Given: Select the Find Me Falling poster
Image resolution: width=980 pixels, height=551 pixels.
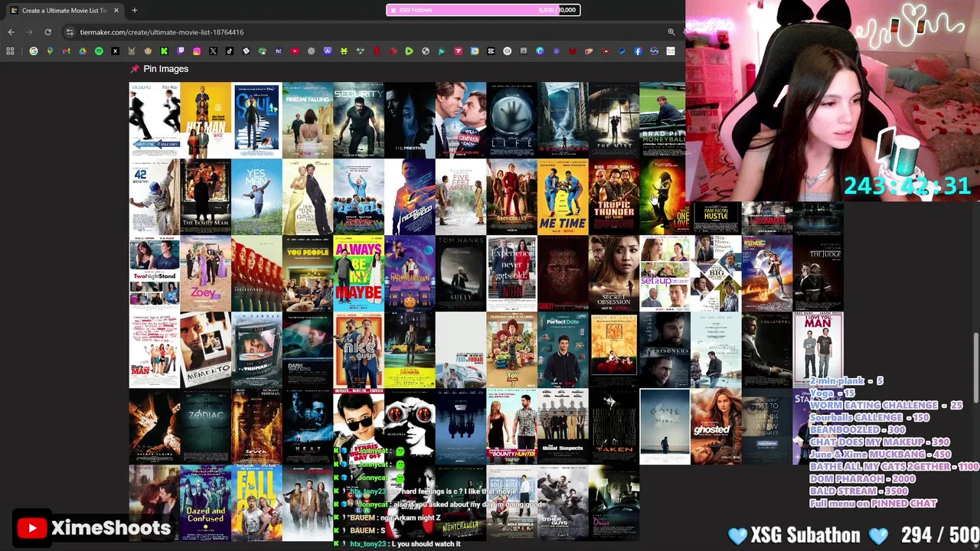Looking at the screenshot, I should [308, 120].
